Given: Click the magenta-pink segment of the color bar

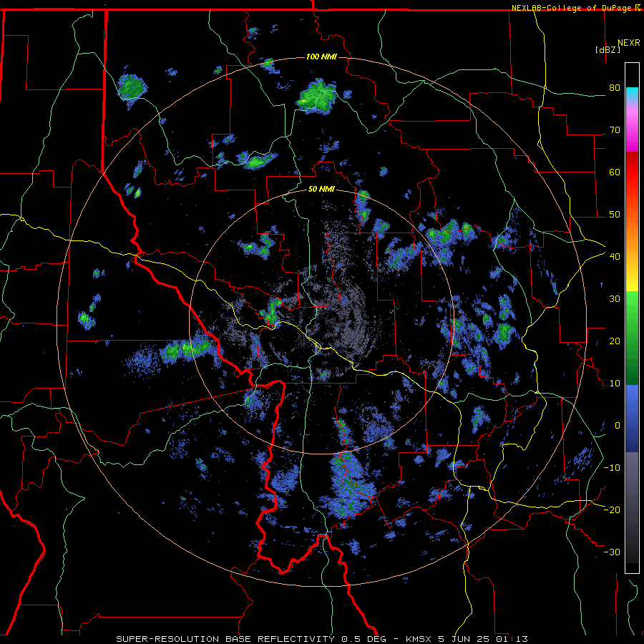Looking at the screenshot, I should click(632, 128).
